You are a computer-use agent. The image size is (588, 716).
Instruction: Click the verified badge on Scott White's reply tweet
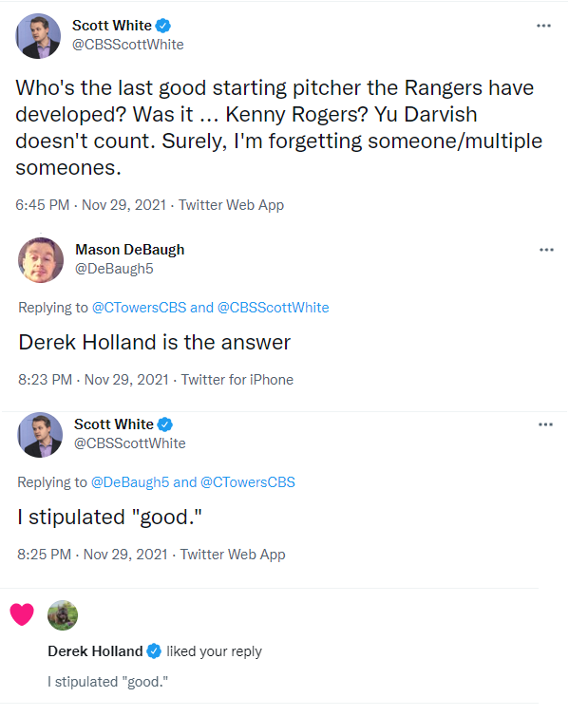coord(165,424)
